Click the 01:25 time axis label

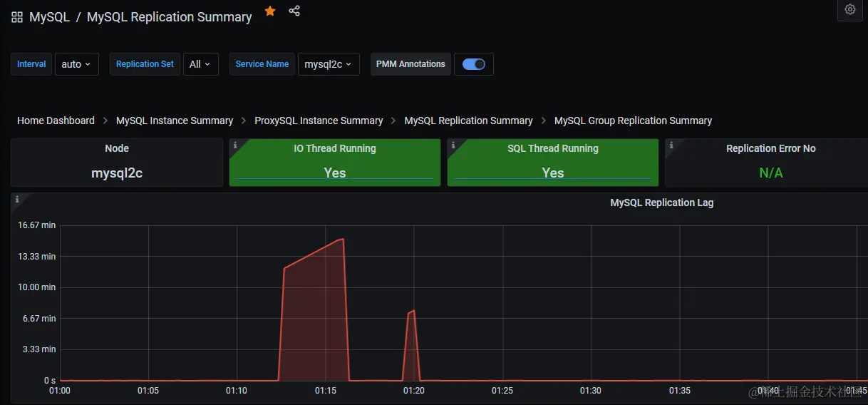pos(502,391)
